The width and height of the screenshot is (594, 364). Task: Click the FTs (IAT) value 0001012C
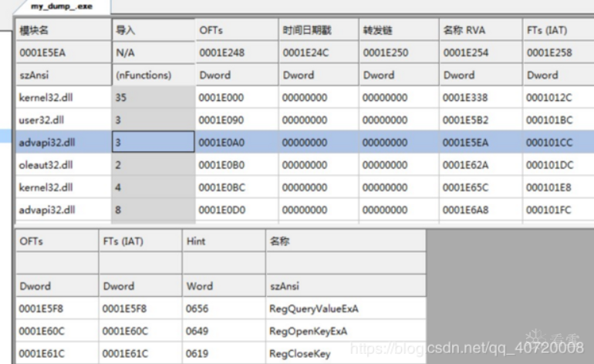[x=549, y=98]
